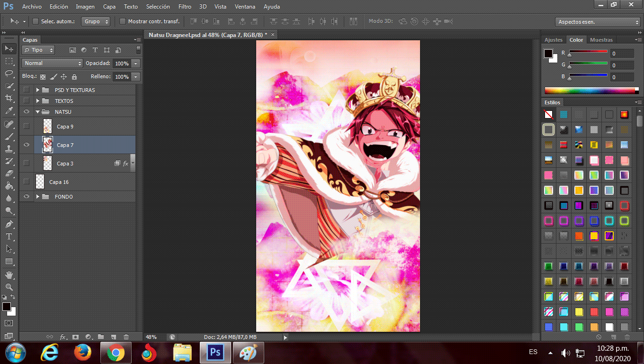Image resolution: width=644 pixels, height=364 pixels.
Task: Create a new layer with the page icon
Action: 113,337
